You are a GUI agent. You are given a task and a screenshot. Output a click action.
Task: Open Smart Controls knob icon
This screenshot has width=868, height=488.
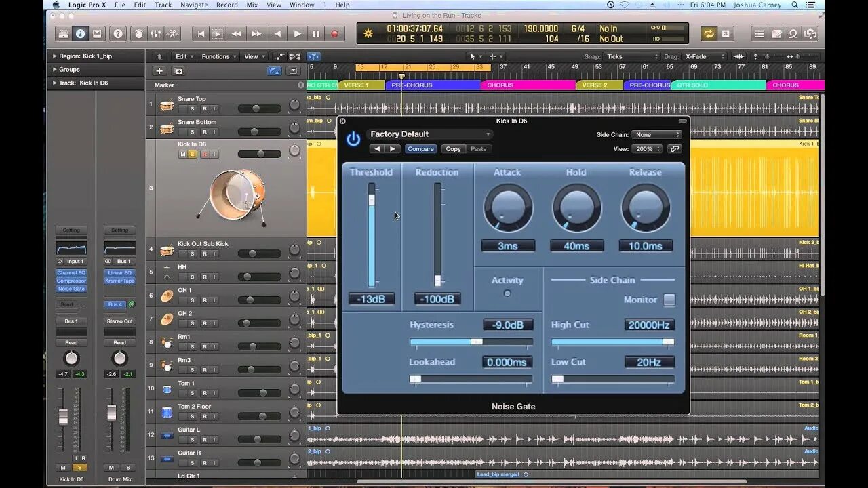point(139,33)
